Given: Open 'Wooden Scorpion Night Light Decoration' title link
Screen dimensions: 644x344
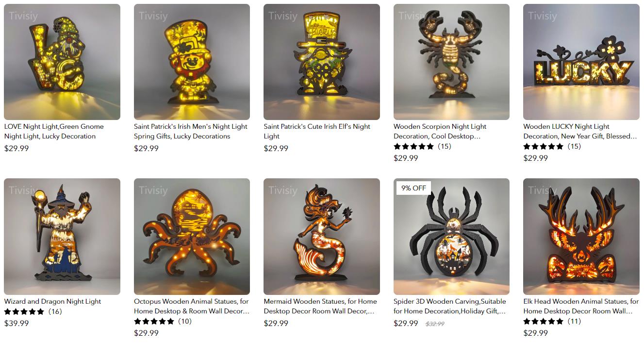Looking at the screenshot, I should click(440, 131).
